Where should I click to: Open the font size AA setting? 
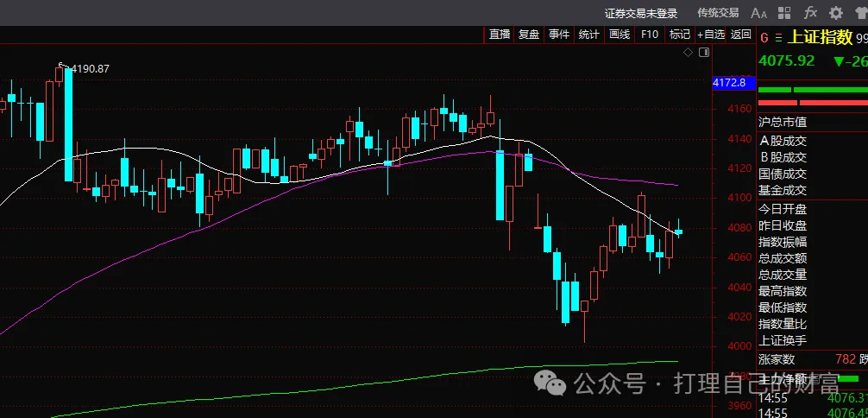(x=759, y=13)
